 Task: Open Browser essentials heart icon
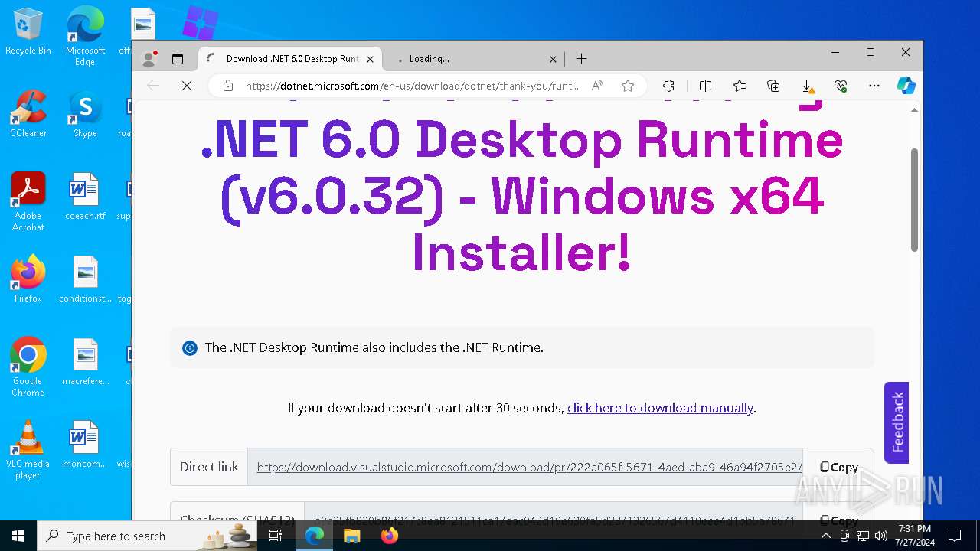click(x=841, y=86)
